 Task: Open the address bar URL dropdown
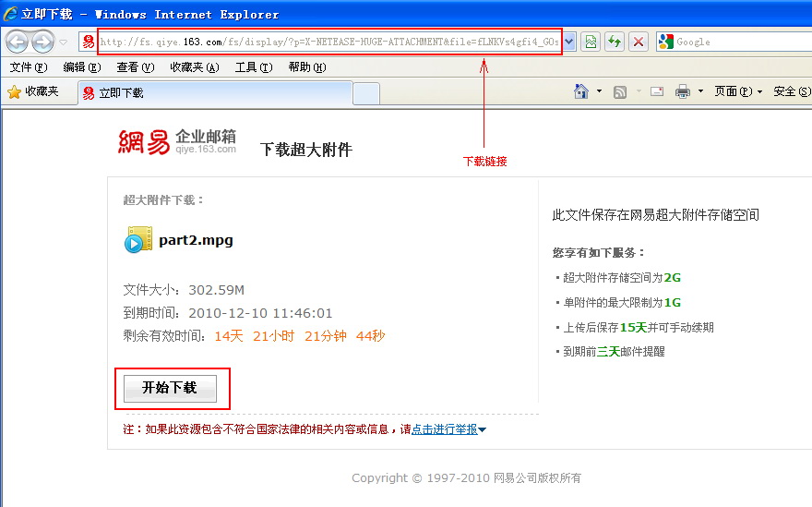(569, 42)
